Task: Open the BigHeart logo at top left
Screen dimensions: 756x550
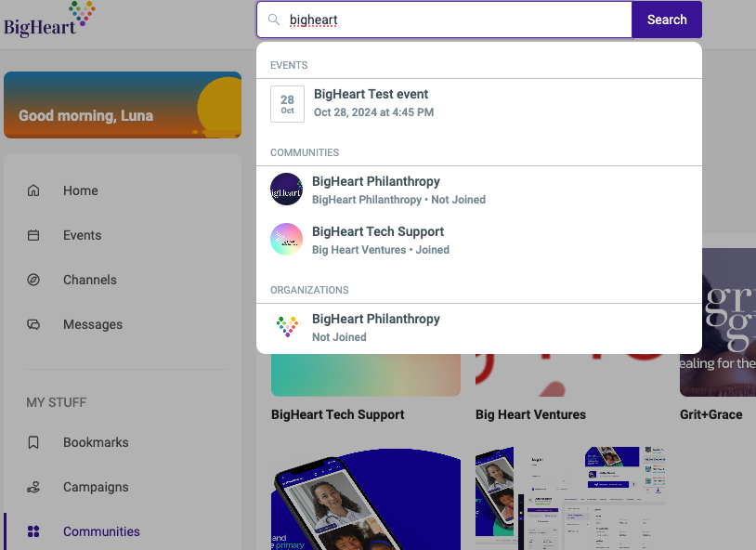Action: (x=49, y=20)
